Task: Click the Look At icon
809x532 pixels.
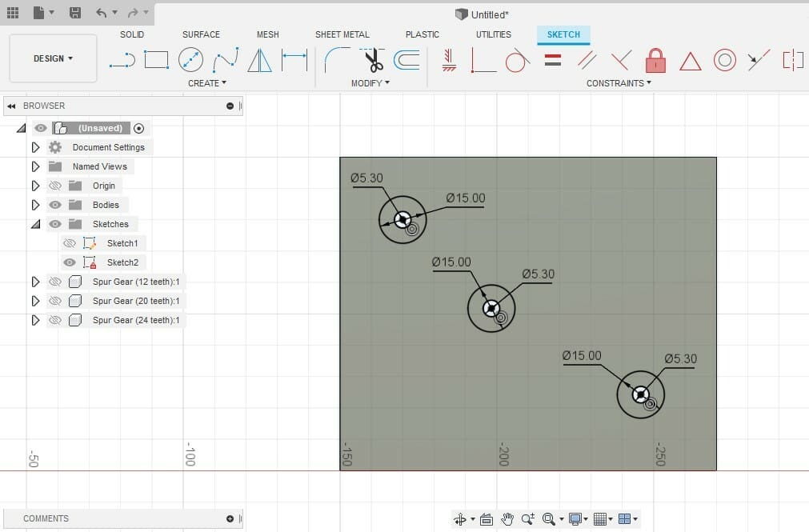Action: tap(486, 519)
